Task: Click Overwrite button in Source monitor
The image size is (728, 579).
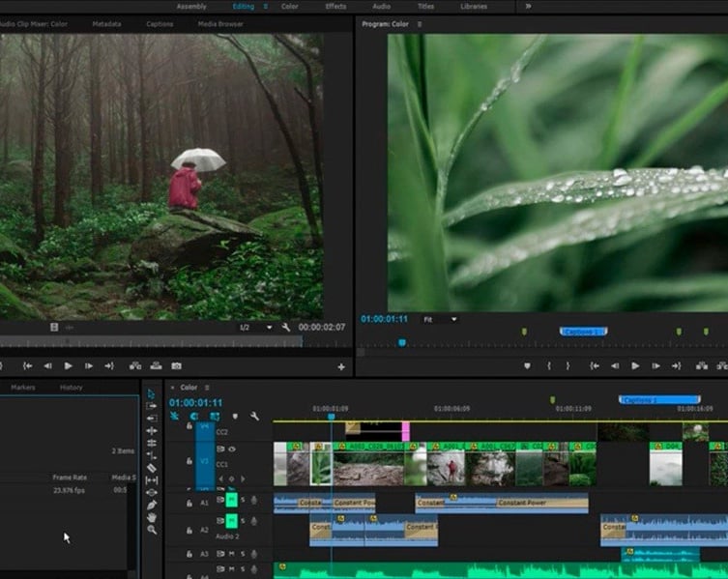Action: point(156,366)
